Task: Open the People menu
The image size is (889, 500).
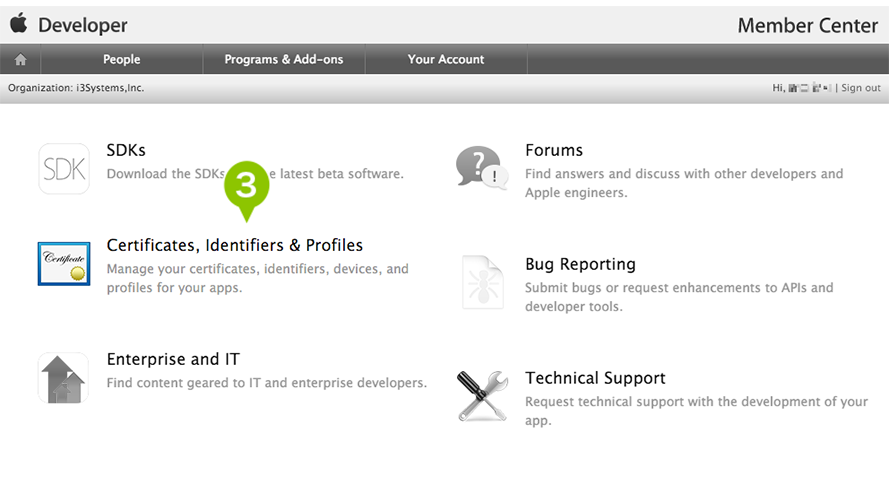Action: [x=121, y=59]
